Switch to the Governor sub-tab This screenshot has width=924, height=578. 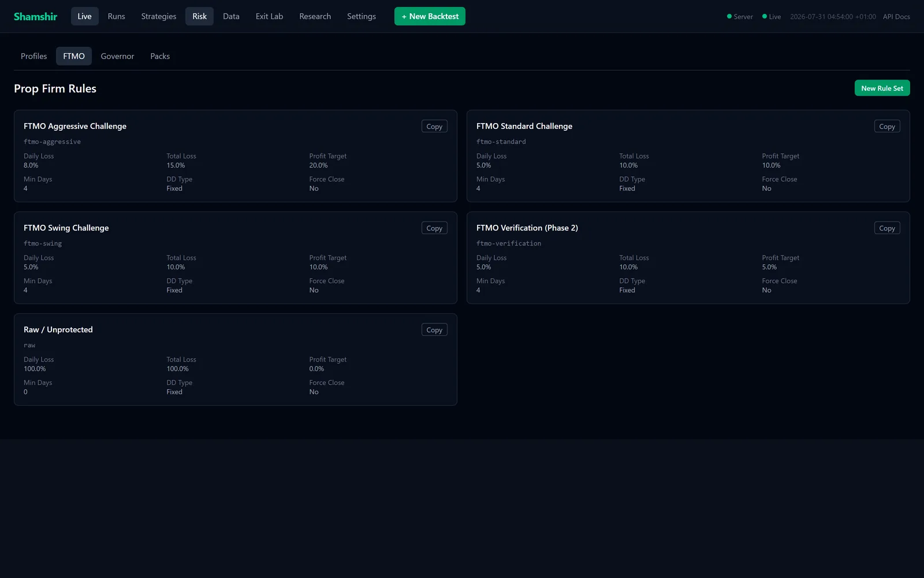[x=117, y=56]
